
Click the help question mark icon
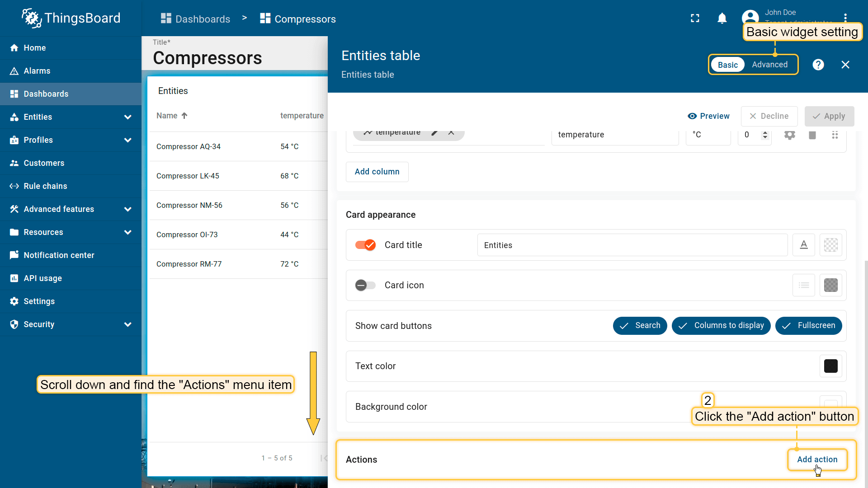coord(818,65)
